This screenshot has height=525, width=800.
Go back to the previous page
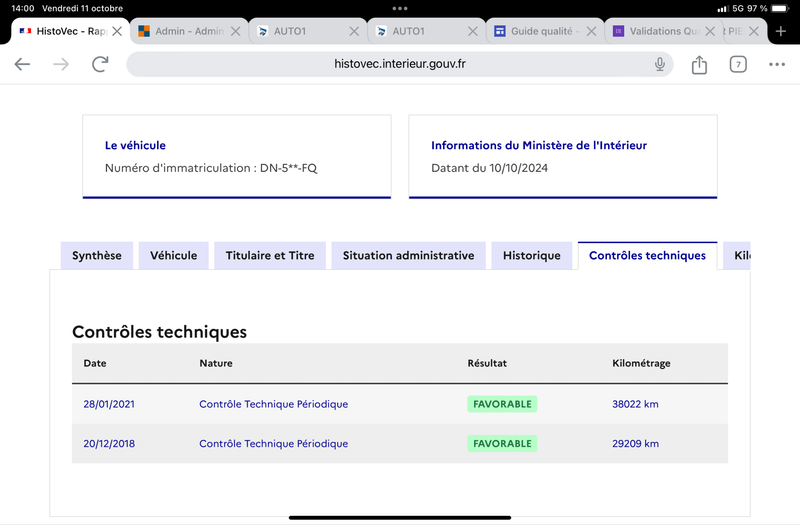pyautogui.click(x=22, y=64)
